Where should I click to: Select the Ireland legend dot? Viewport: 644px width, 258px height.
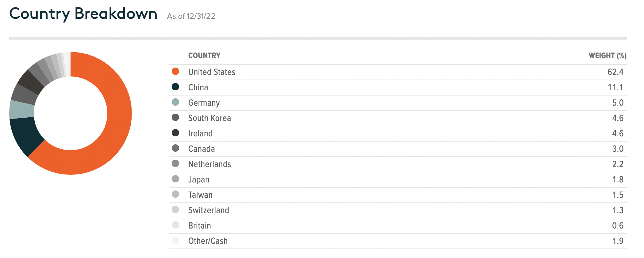tap(175, 133)
